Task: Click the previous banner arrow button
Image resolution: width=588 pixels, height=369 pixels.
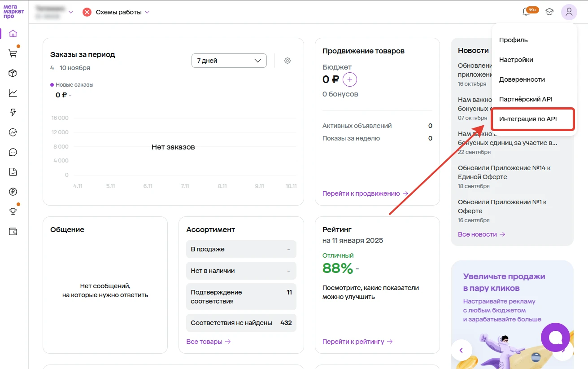Action: click(x=461, y=349)
